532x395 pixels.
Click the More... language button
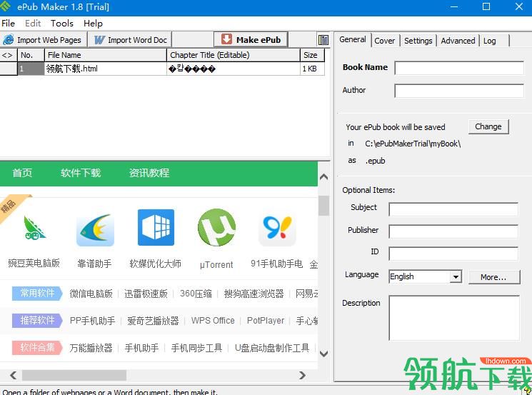point(494,277)
